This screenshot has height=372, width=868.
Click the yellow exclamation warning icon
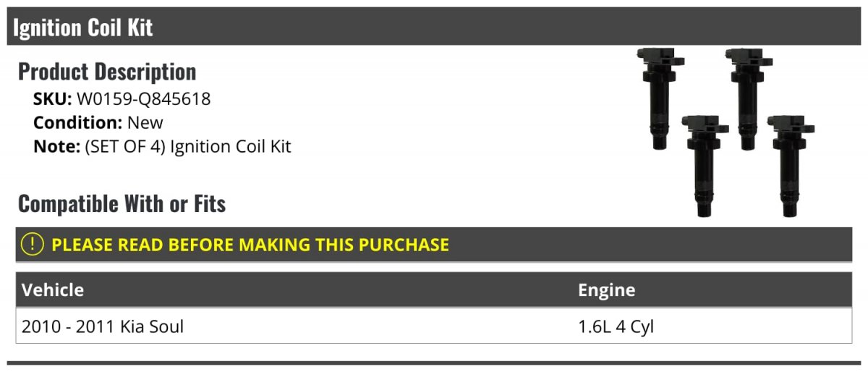pyautogui.click(x=33, y=244)
